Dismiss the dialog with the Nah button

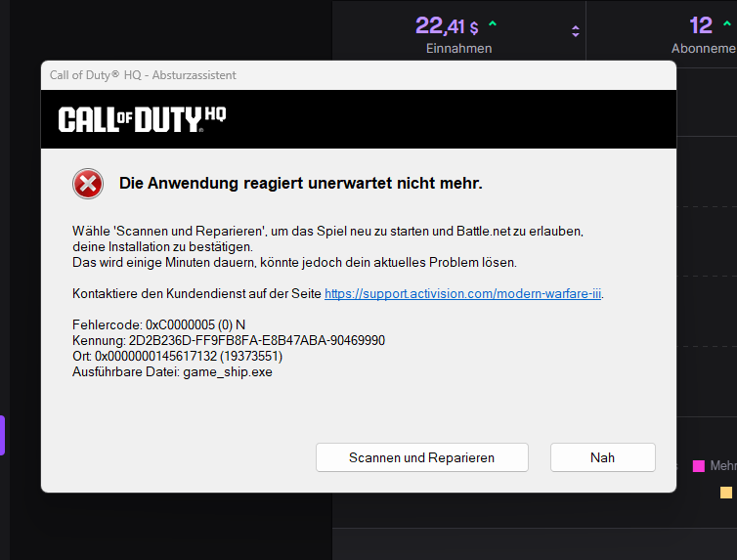tap(602, 457)
